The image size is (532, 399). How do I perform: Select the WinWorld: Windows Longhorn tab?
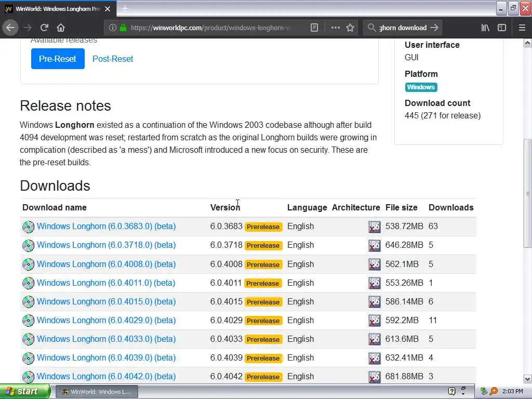pyautogui.click(x=58, y=9)
